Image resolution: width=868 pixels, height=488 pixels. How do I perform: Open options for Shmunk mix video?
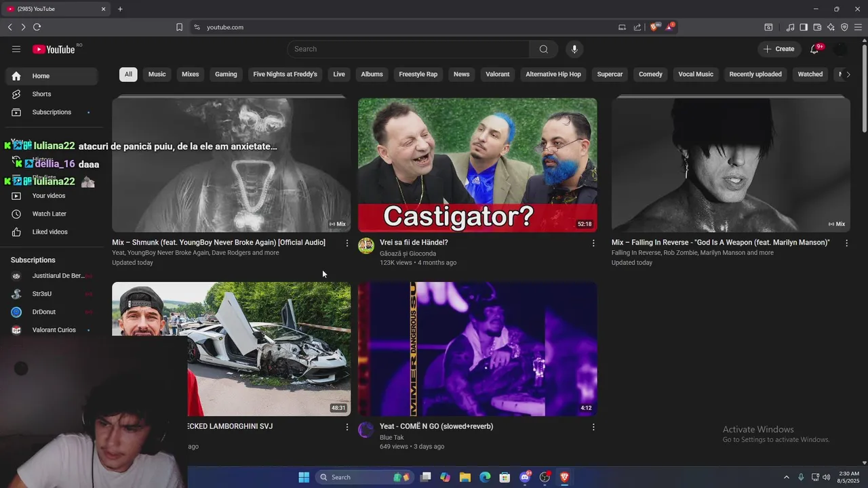coord(347,243)
